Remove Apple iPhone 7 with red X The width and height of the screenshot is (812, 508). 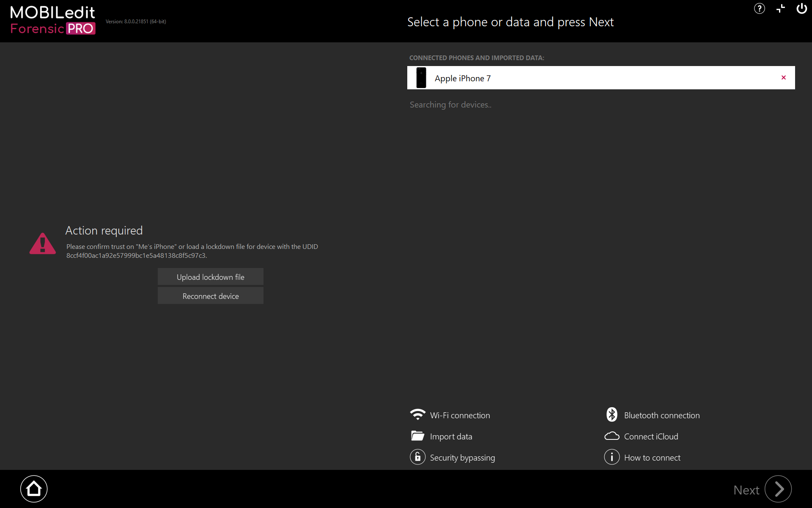click(x=784, y=77)
